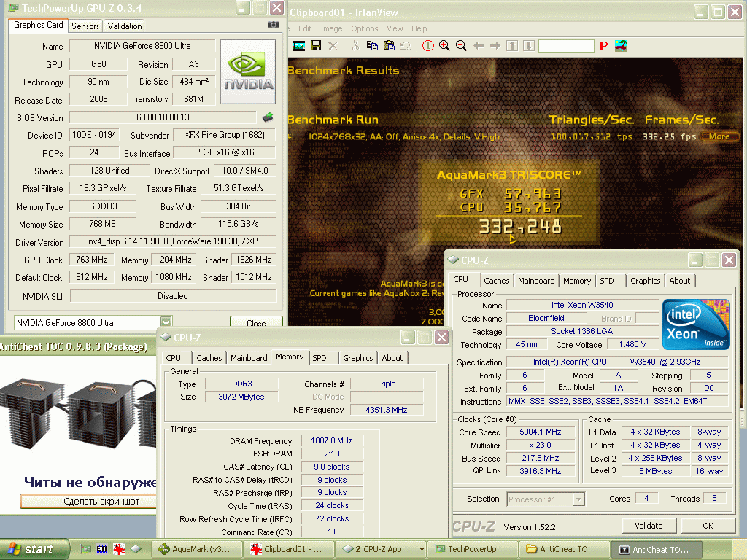Click the IrfanView island about icon
The height and width of the screenshot is (560, 747).
620,46
